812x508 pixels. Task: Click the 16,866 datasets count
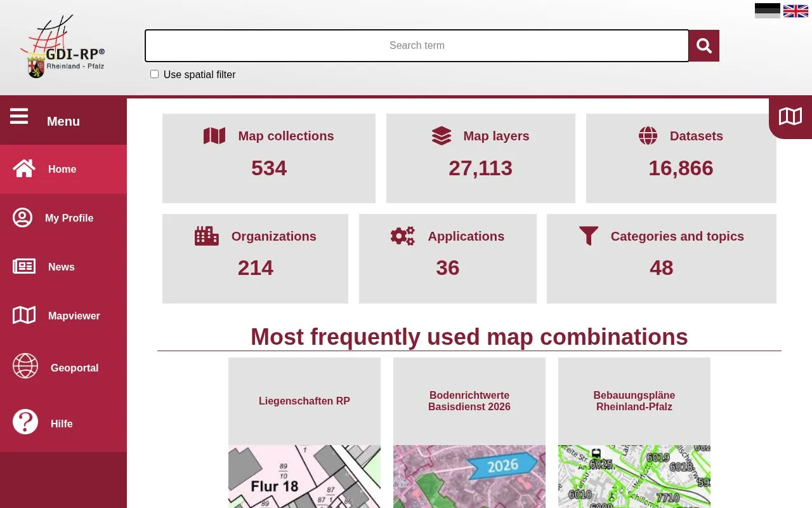pyautogui.click(x=681, y=168)
